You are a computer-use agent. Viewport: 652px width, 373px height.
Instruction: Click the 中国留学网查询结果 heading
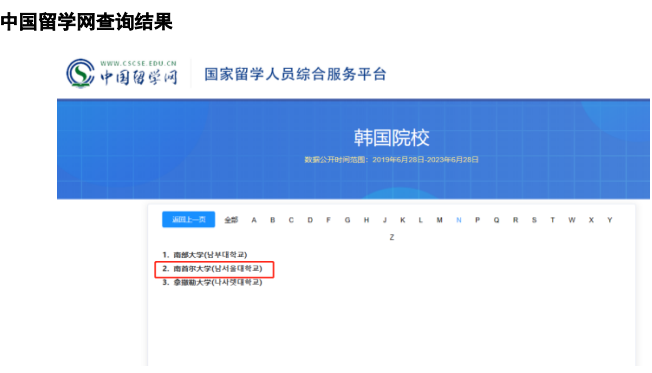coord(86,22)
